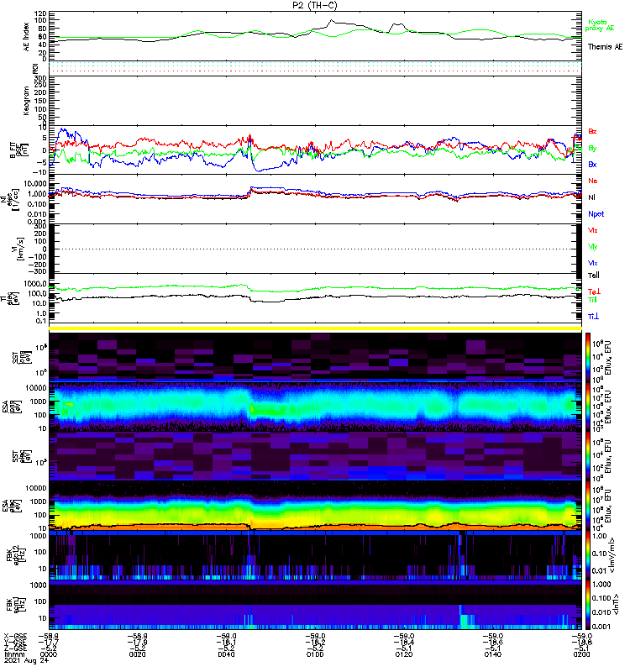Click the color bar beside the <|mV/m|> label
Viewport: 630px width, 672px height.
588,555
